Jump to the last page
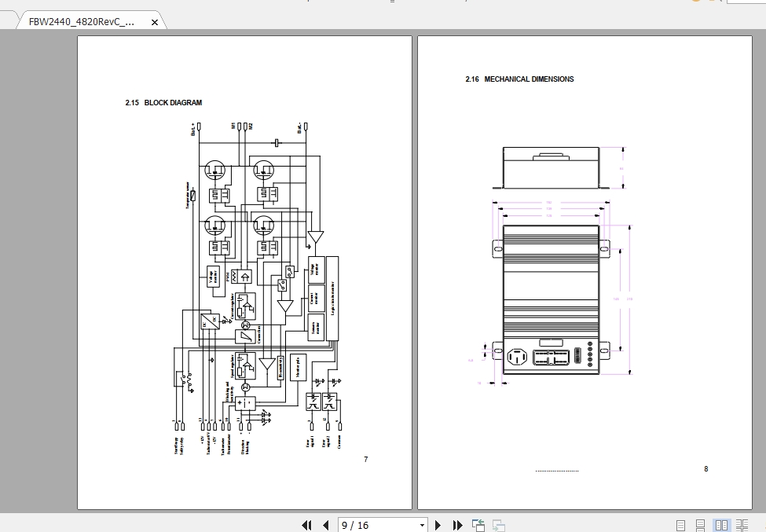Viewport: 766px width, 532px height. pos(457,525)
